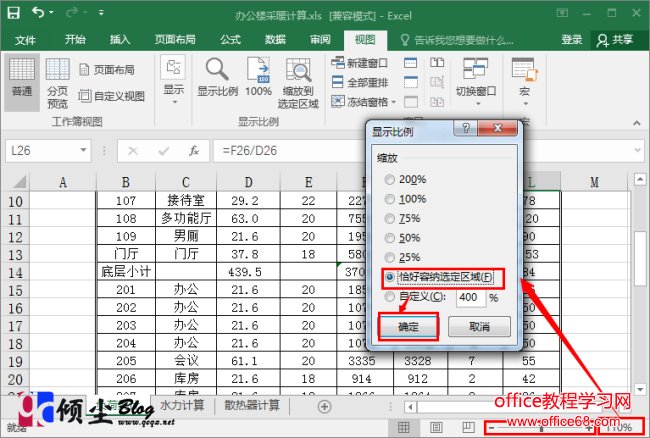
Task: Expand the formula bar with right arrow
Action: click(638, 150)
